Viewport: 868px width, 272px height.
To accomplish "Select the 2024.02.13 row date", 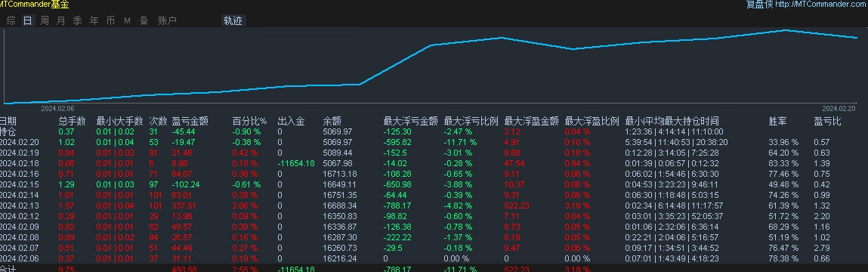I will [20, 206].
